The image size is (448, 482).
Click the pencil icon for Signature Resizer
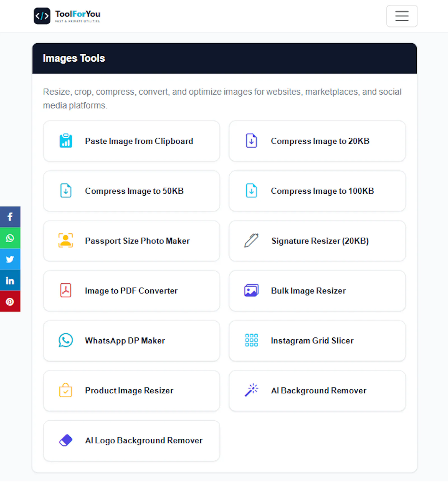(x=251, y=240)
